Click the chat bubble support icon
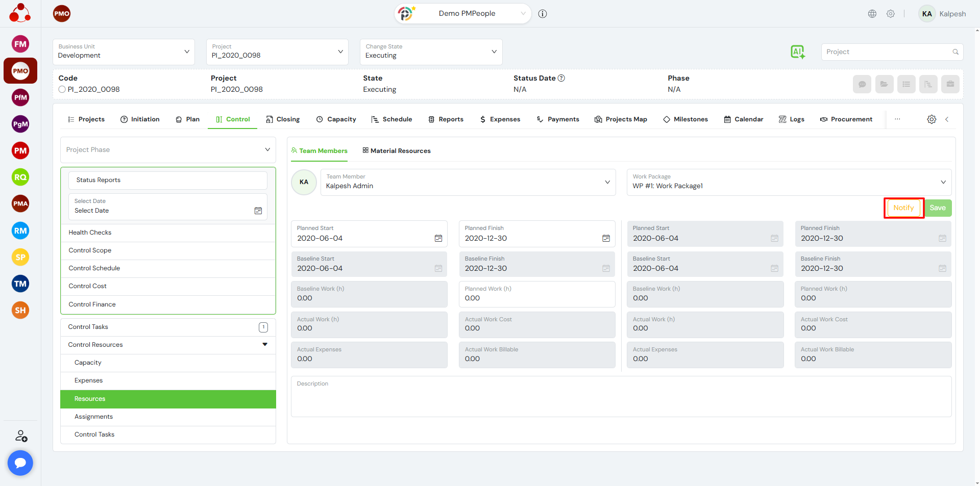The height and width of the screenshot is (486, 980). (x=20, y=463)
